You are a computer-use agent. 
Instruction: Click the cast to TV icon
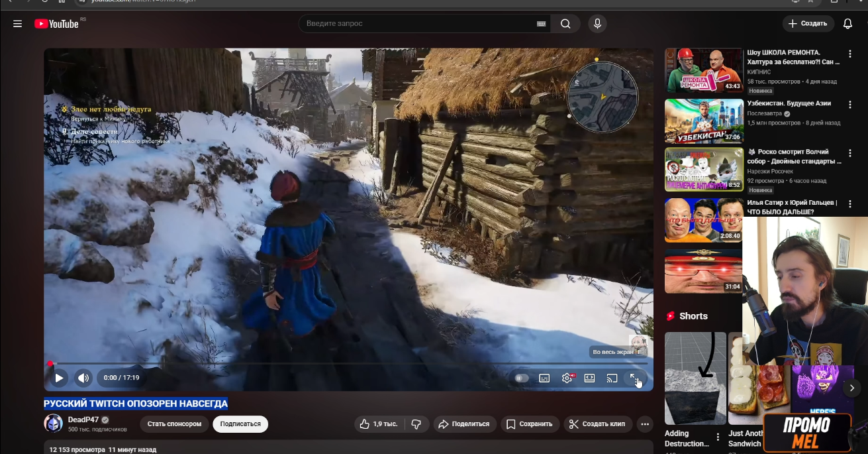click(x=612, y=378)
